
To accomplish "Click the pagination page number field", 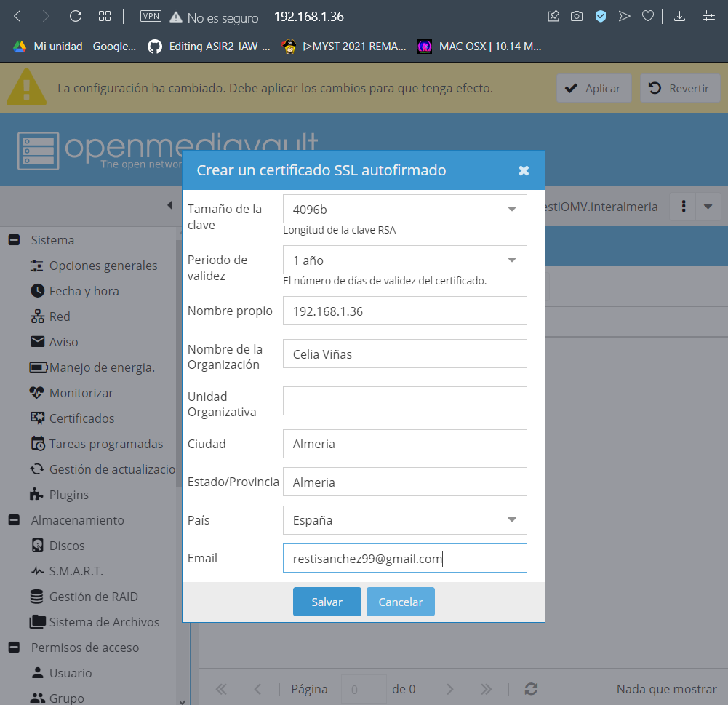I will pos(364,689).
